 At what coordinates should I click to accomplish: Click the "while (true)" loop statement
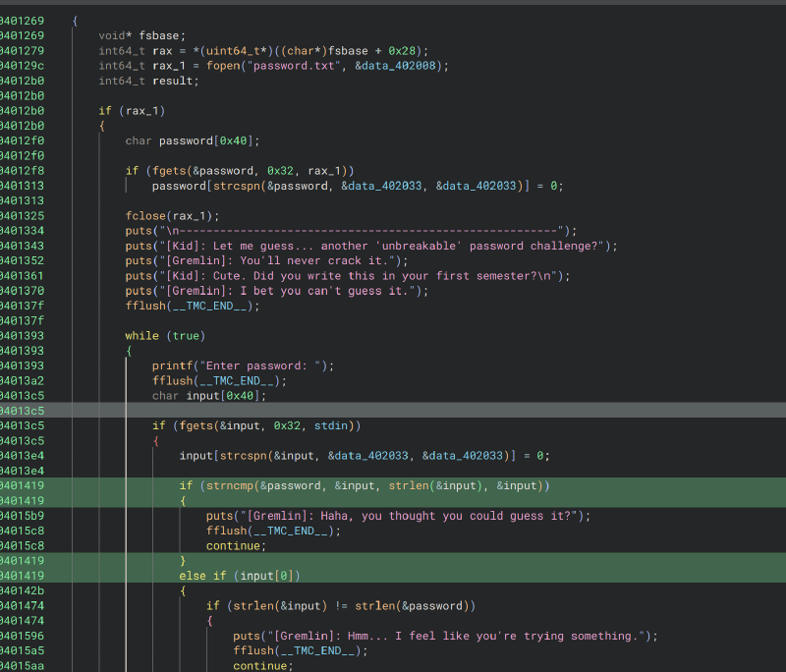point(165,336)
